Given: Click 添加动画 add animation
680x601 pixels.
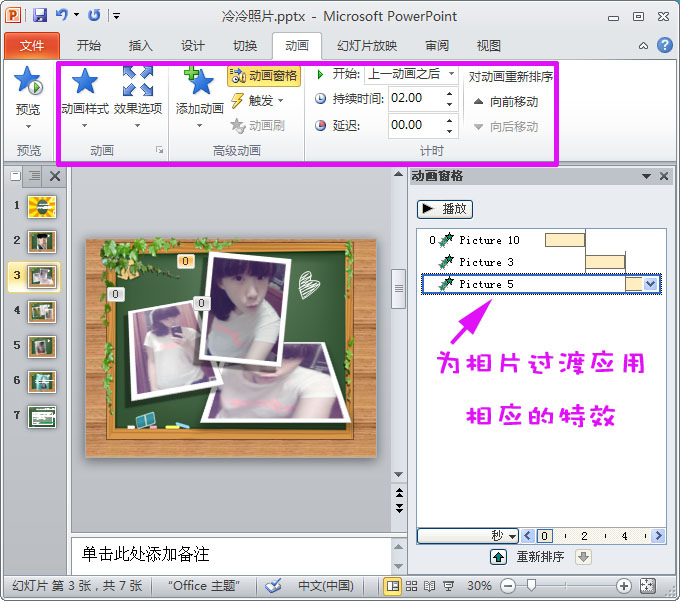Looking at the screenshot, I should (199, 96).
